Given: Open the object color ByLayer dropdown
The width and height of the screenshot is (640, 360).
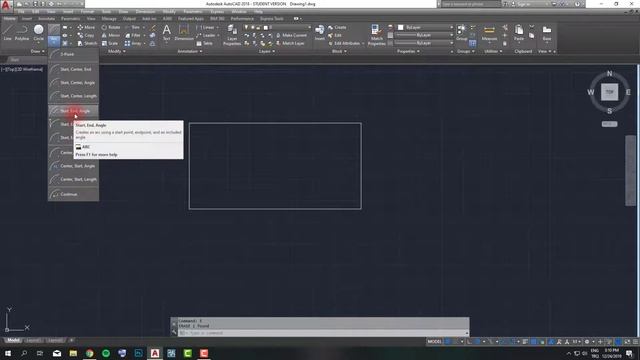Looking at the screenshot, I should pyautogui.click(x=425, y=27).
